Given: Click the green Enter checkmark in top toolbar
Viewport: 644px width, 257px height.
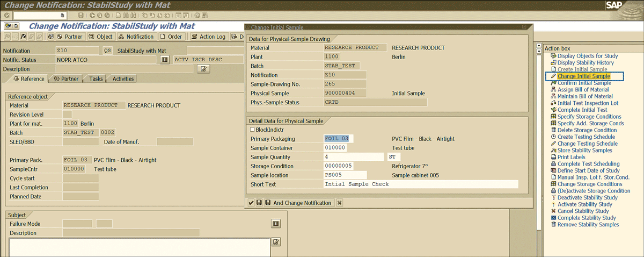Looking at the screenshot, I should 7,16.
